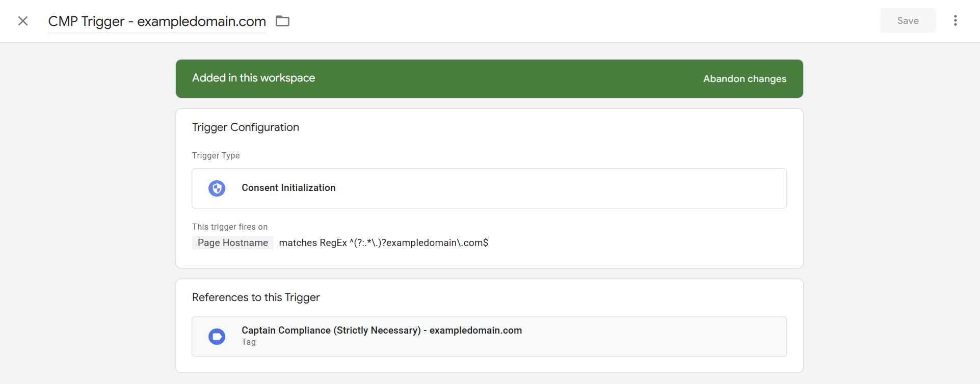Screen dimensions: 980x384
Task: Click Abandon changes in the green banner
Action: [x=745, y=79]
